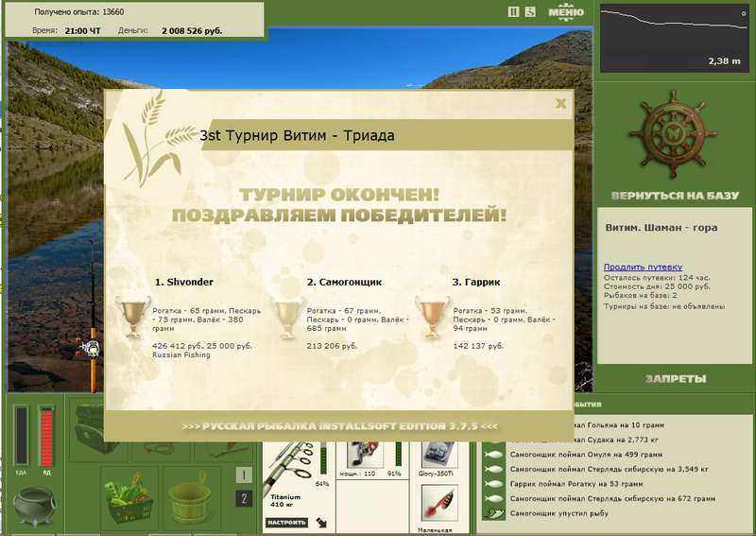This screenshot has height=536, width=756.
Task: Open the food basket icon
Action: [129, 500]
